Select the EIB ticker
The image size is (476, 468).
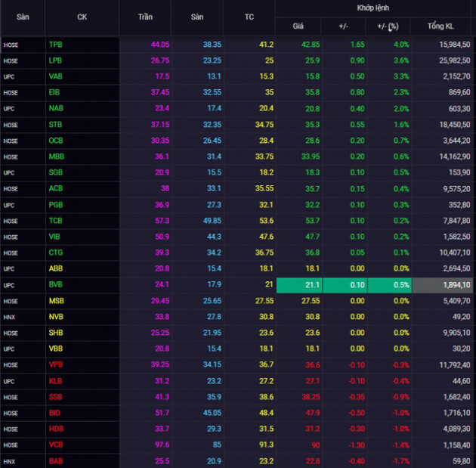pos(54,92)
